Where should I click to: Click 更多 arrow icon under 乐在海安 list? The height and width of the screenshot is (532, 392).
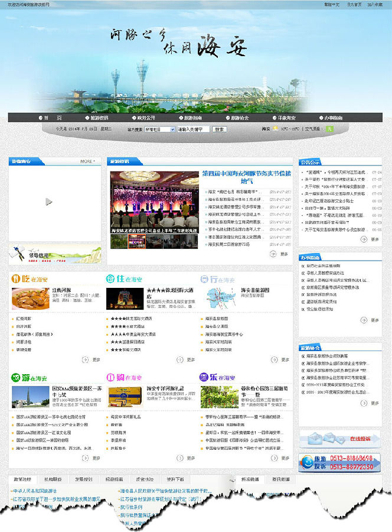pyautogui.click(x=274, y=458)
